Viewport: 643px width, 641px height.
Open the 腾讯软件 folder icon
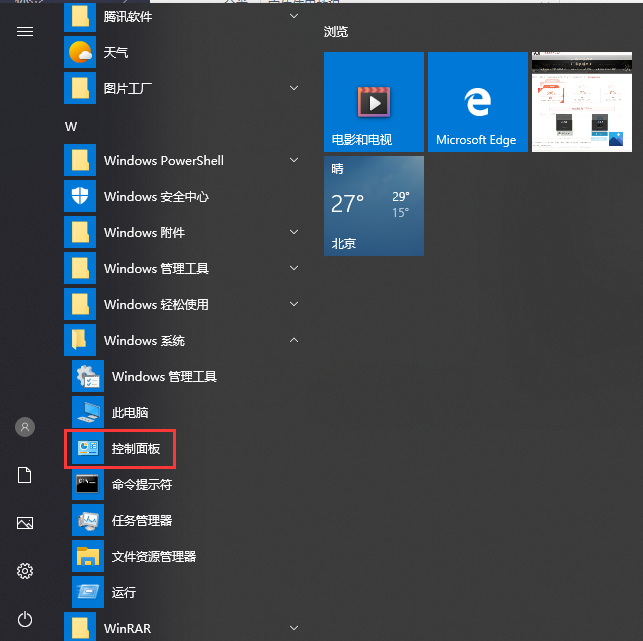(80, 17)
